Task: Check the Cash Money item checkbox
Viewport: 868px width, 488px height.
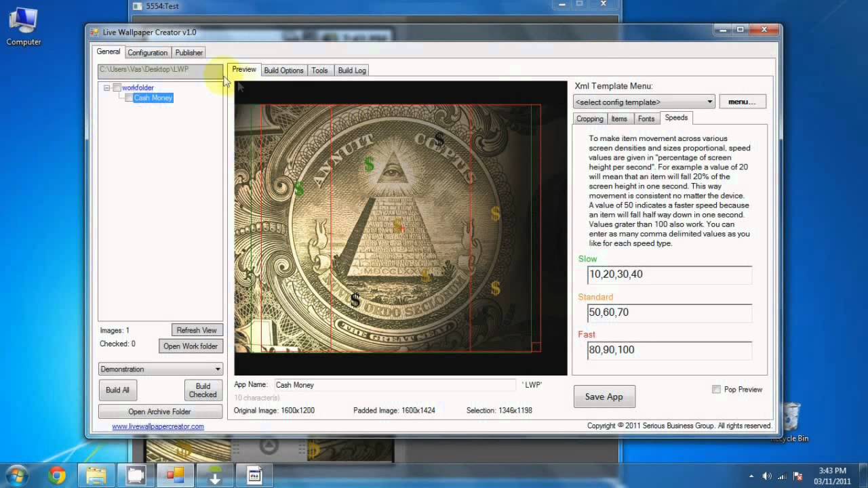Action: 128,98
